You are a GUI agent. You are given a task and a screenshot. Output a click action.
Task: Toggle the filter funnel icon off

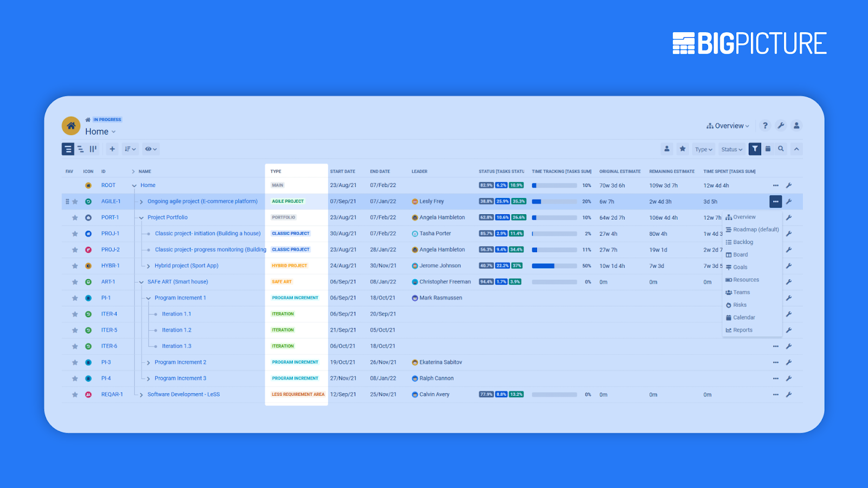pos(755,149)
